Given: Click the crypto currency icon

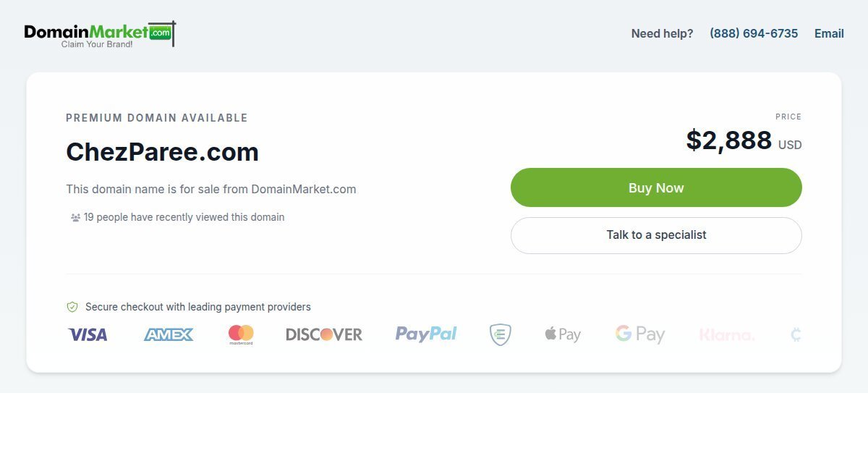Looking at the screenshot, I should [x=796, y=334].
